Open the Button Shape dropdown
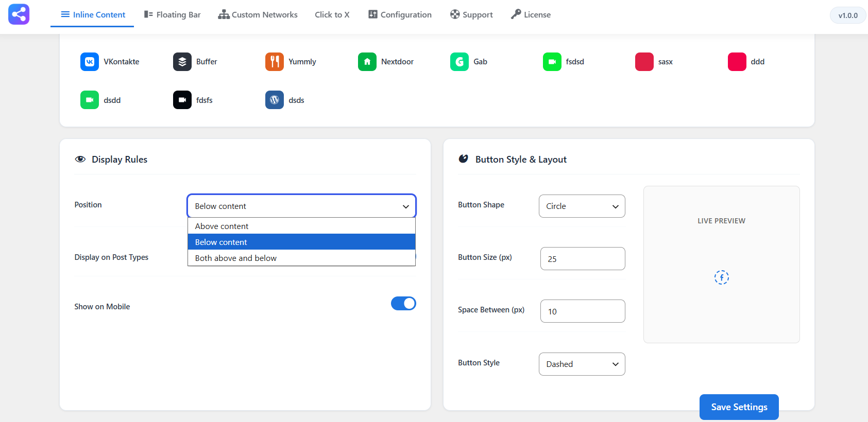This screenshot has height=422, width=868. [582, 206]
